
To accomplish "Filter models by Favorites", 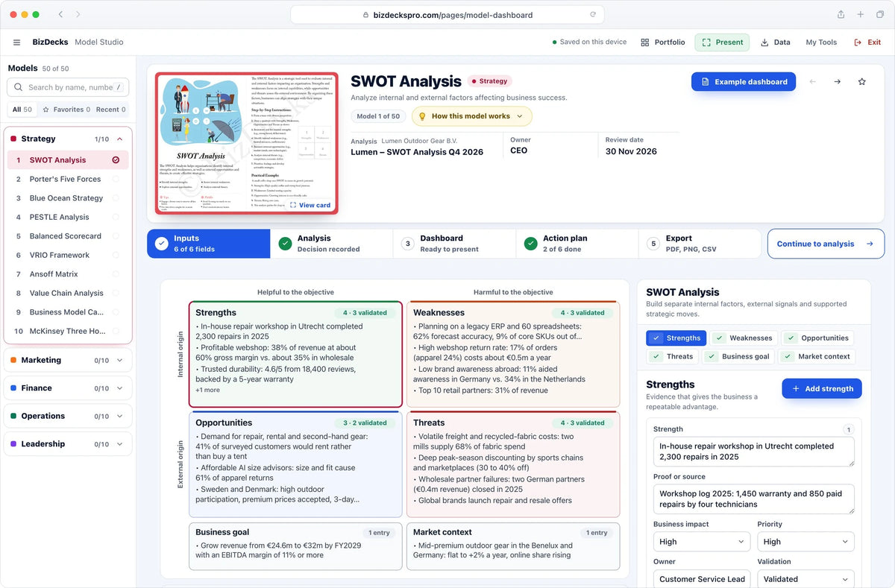I will [66, 110].
